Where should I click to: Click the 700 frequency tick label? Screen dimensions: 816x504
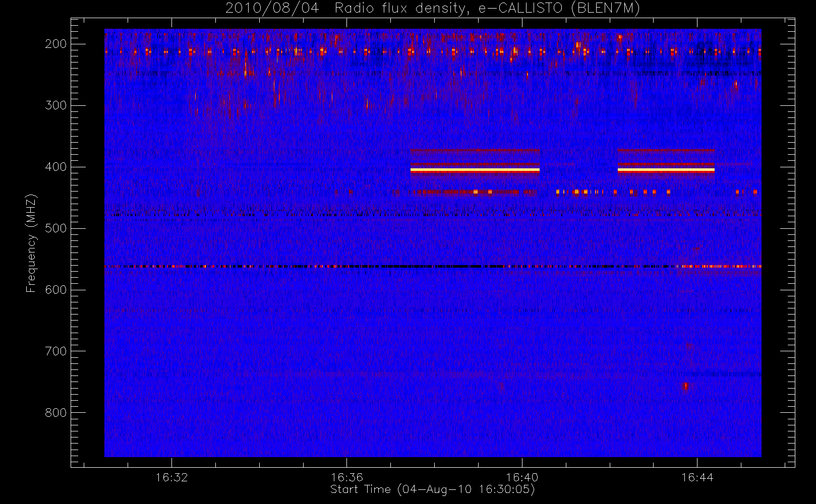click(x=56, y=351)
